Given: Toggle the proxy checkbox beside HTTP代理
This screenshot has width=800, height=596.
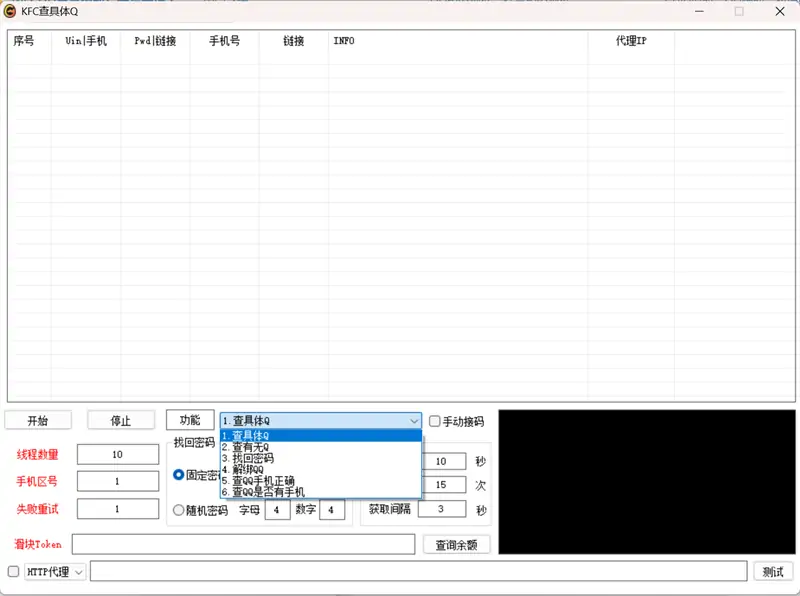Looking at the screenshot, I should [13, 572].
